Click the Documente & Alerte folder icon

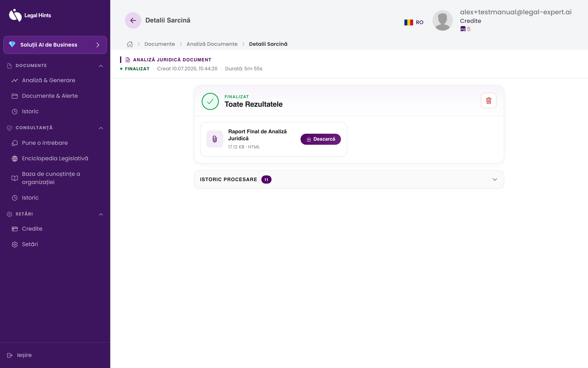click(x=15, y=96)
